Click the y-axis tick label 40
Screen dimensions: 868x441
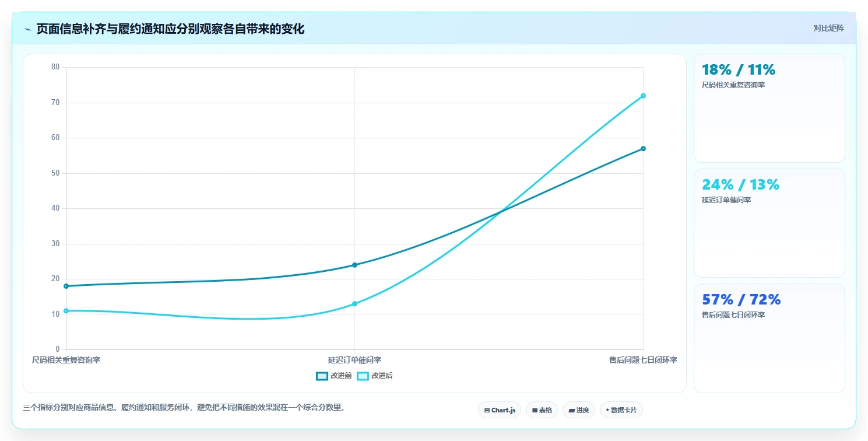tap(55, 208)
